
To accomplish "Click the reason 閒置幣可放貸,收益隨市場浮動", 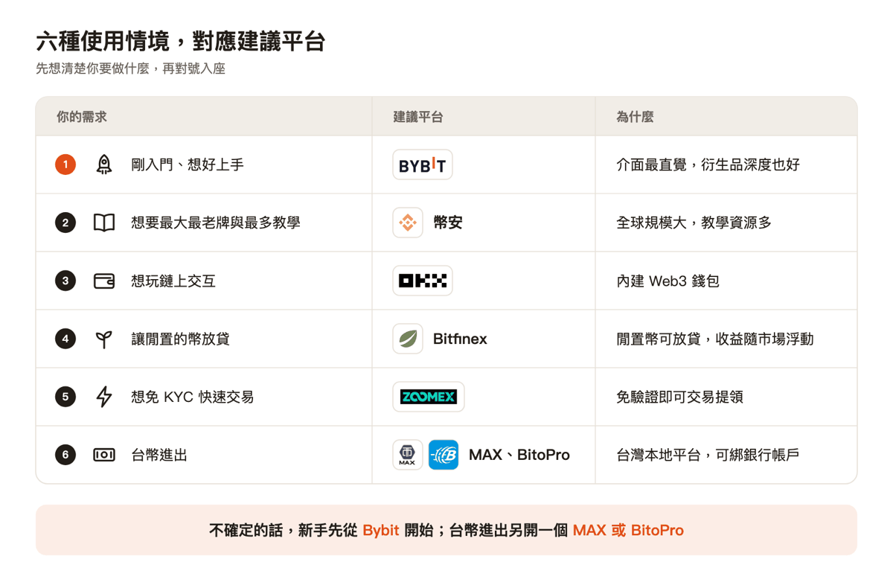I will pyautogui.click(x=715, y=339).
